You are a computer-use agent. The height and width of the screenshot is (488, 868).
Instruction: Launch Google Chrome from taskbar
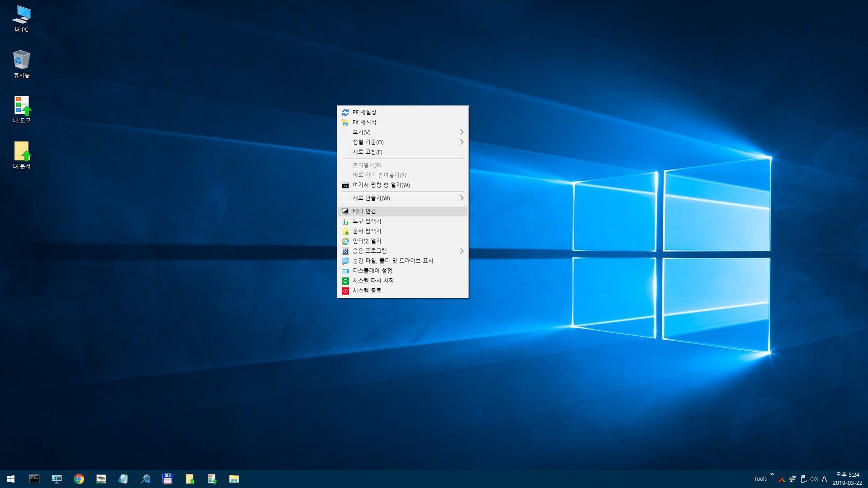tap(79, 479)
